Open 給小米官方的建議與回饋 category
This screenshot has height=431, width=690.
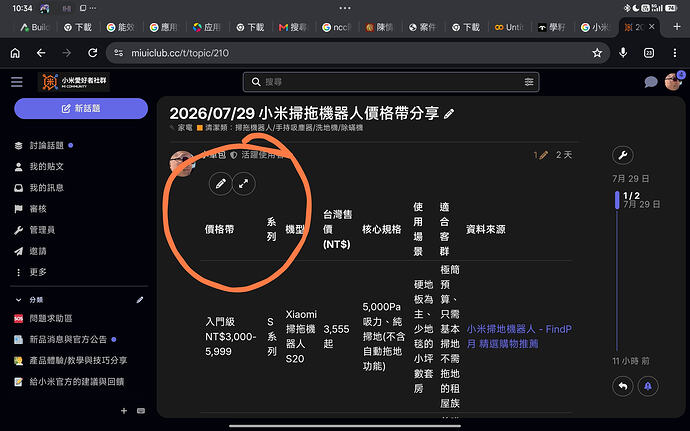(x=77, y=382)
